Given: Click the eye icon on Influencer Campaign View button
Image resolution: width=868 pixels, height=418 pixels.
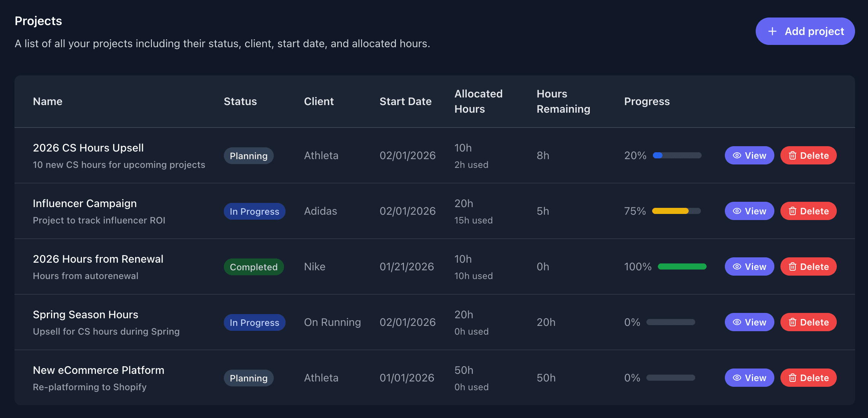Looking at the screenshot, I should click(737, 211).
